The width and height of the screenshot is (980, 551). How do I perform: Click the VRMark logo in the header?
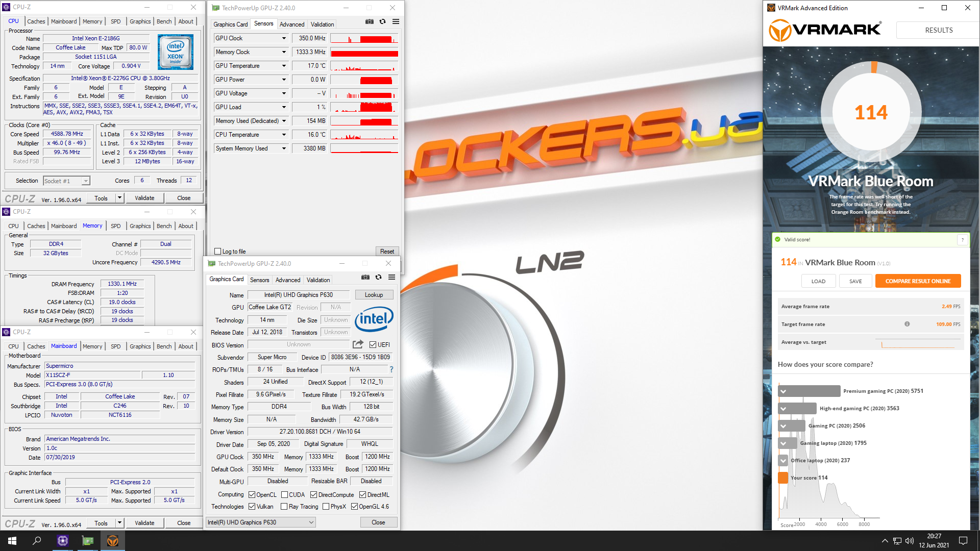pyautogui.click(x=825, y=30)
